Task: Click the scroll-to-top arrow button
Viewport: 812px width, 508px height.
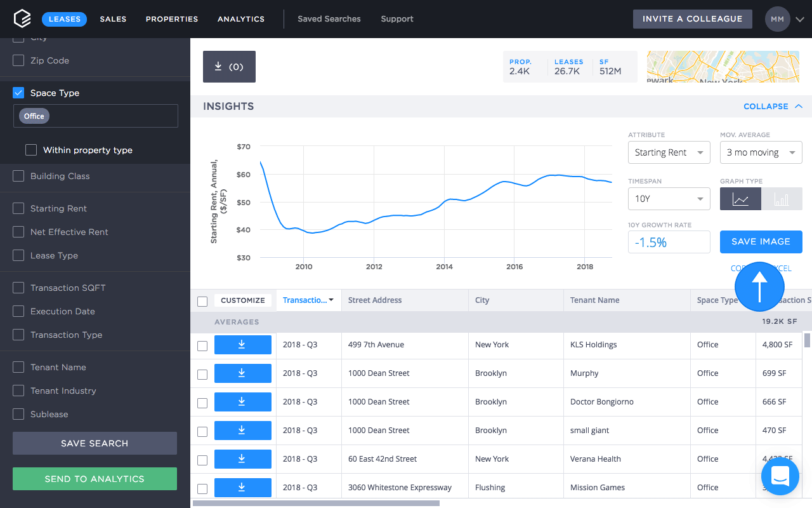Action: click(x=759, y=286)
